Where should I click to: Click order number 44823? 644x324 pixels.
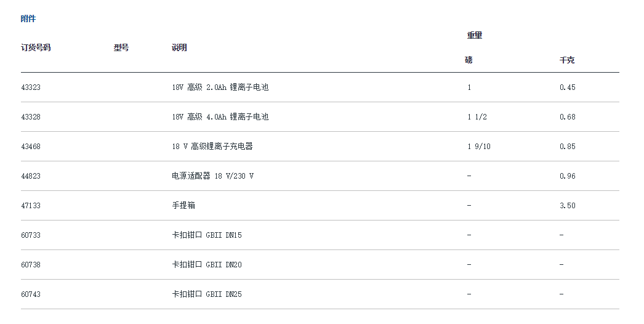(x=31, y=176)
